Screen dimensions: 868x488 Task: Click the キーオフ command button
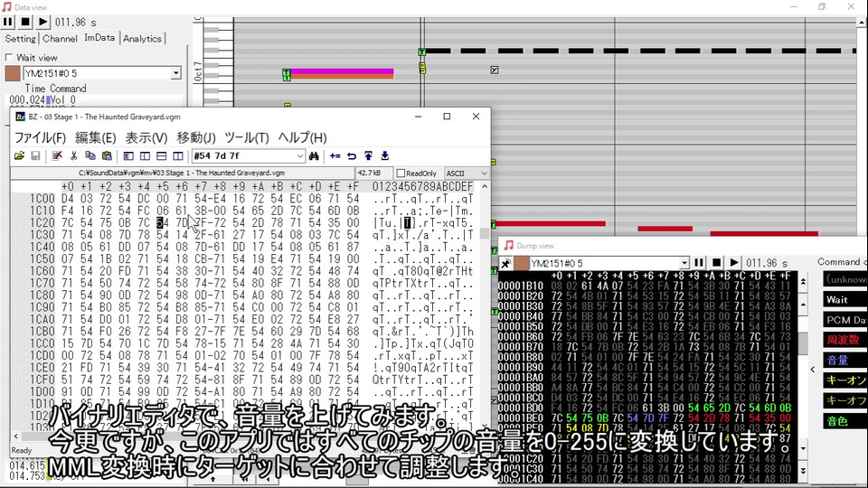click(844, 400)
